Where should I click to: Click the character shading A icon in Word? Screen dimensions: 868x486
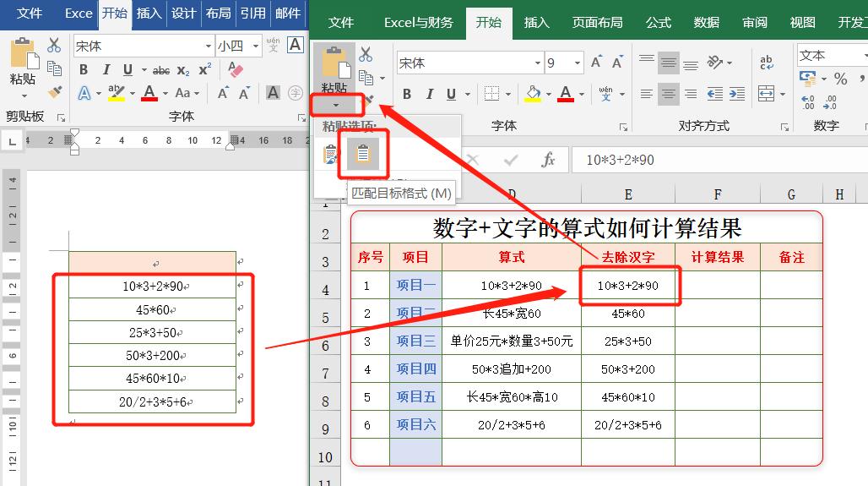click(x=273, y=92)
